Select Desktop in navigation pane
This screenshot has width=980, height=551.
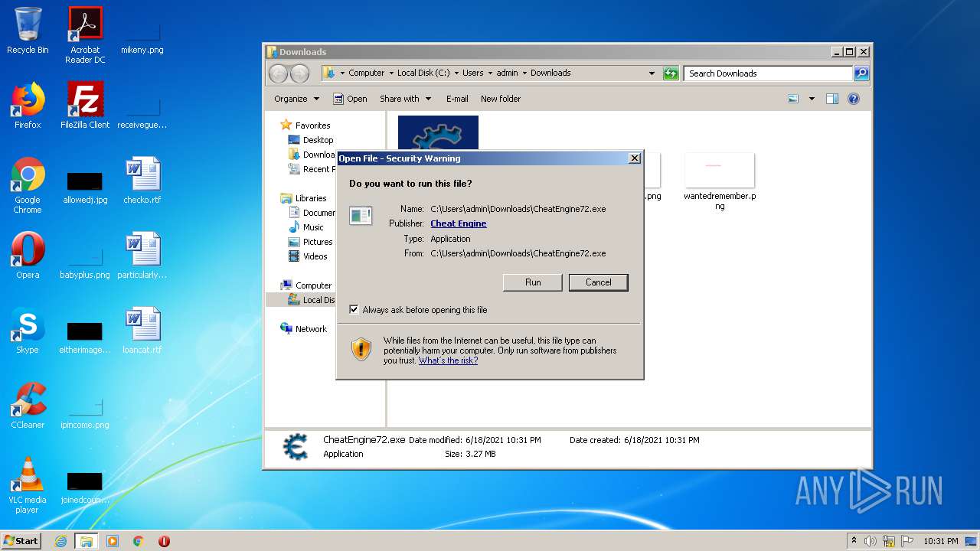pos(311,140)
